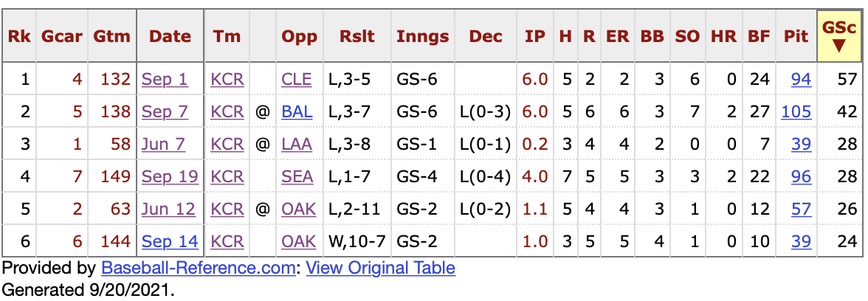Screen dimensions: 868x301
Task: Open the LAA opponent link
Action: (297, 144)
